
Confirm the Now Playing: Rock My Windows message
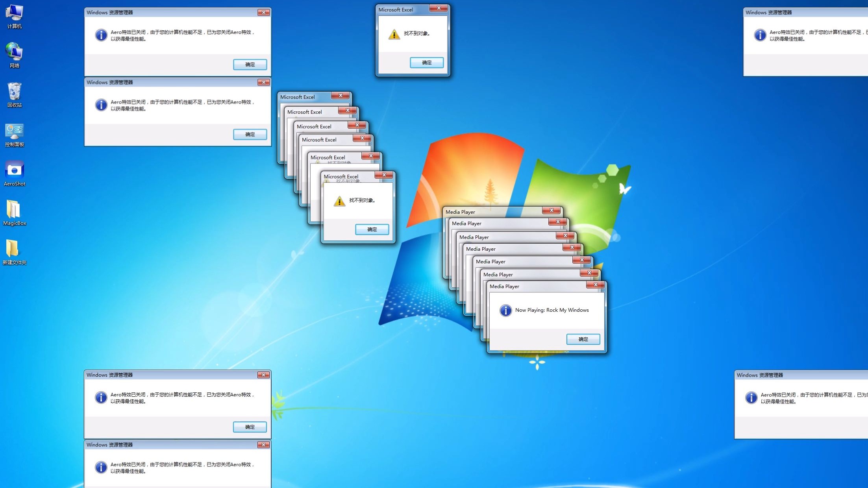583,339
